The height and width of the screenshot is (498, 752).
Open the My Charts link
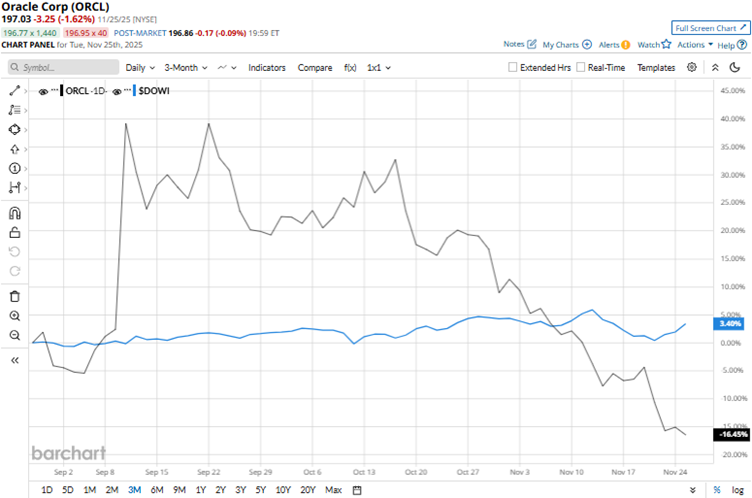click(560, 45)
